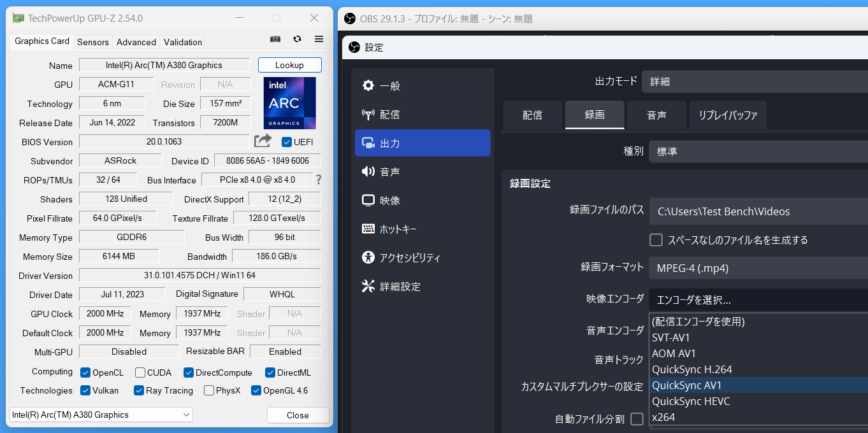
Task: Click the Bandwidth 186.0 GB/s value
Action: (x=277, y=256)
